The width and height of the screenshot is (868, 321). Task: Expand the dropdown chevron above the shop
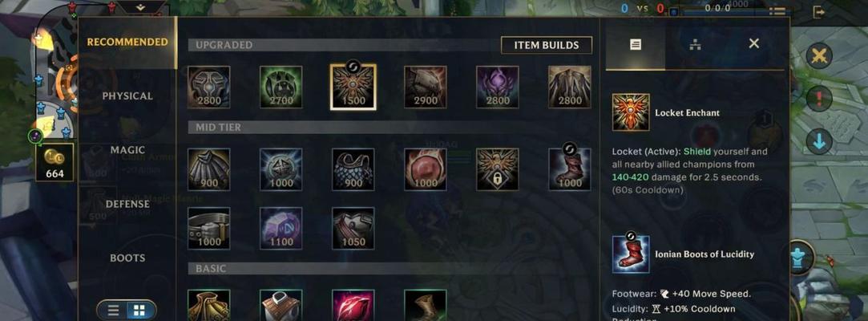[x=140, y=7]
